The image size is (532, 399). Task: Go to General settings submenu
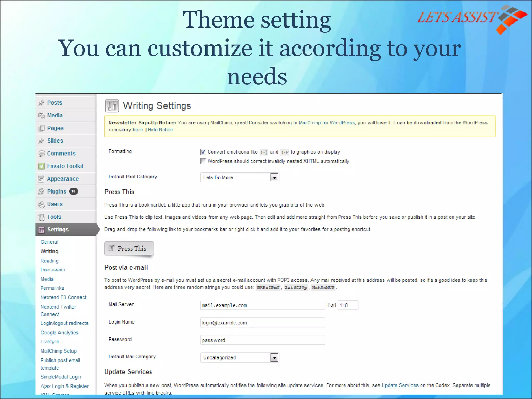point(49,242)
